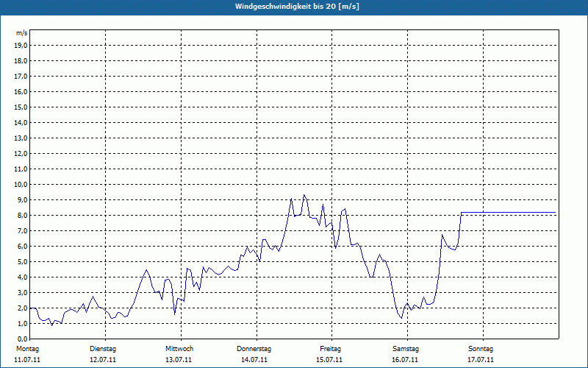Click the '11,0' y-axis label
This screenshot has height=368, width=588.
(x=21, y=169)
